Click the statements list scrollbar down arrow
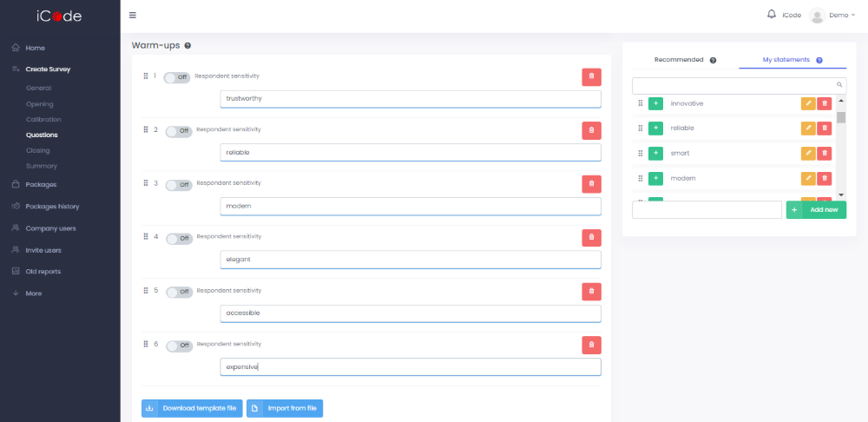The image size is (868, 422). 840,195
